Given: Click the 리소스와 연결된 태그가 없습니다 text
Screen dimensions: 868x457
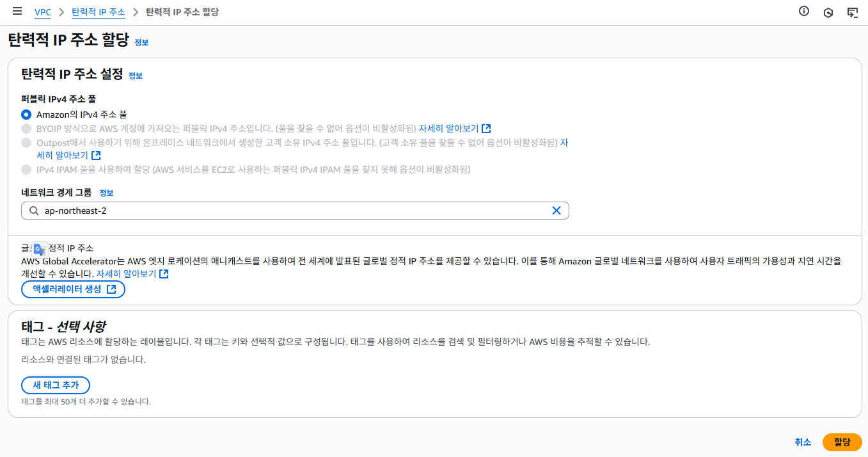Looking at the screenshot, I should 83,360.
